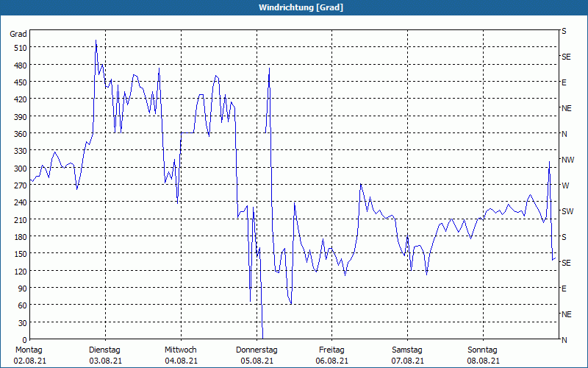Click the '510' value on left axis

[21, 48]
